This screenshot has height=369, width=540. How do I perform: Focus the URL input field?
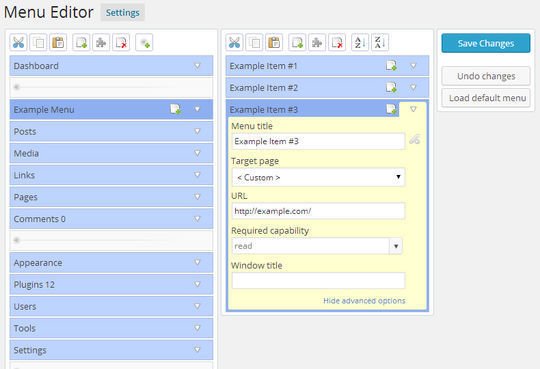pyautogui.click(x=318, y=211)
